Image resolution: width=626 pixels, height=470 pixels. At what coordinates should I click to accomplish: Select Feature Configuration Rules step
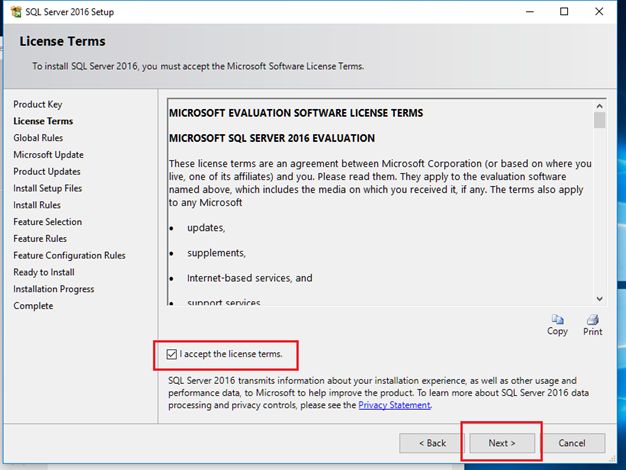coord(69,255)
